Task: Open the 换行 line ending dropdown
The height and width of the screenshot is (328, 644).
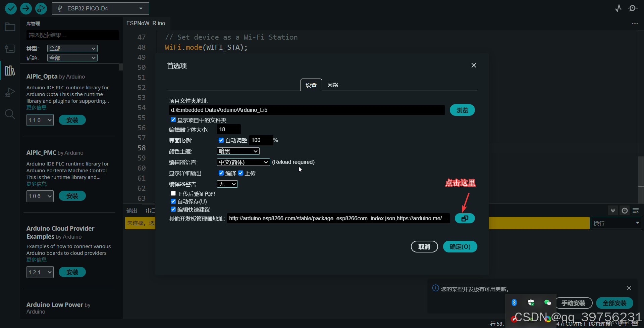Action: [616, 223]
